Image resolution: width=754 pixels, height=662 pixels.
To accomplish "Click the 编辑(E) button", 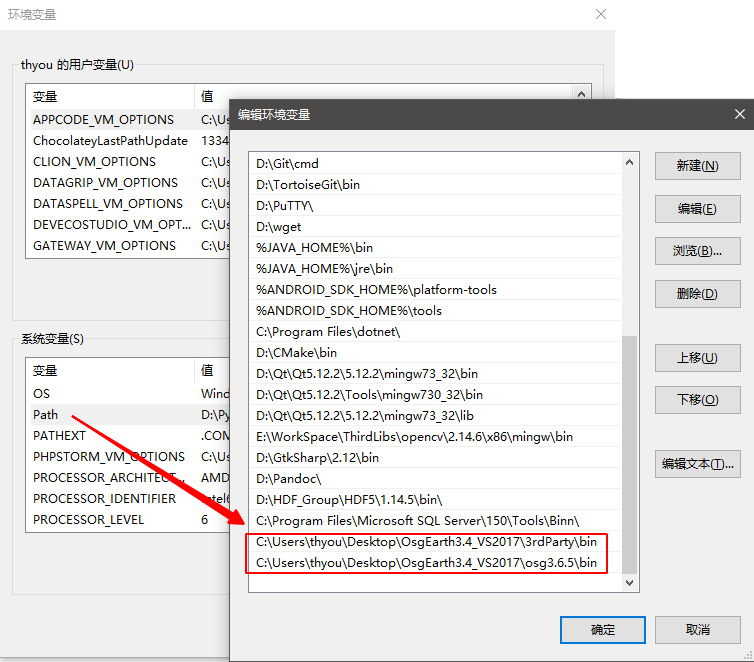I will click(696, 208).
